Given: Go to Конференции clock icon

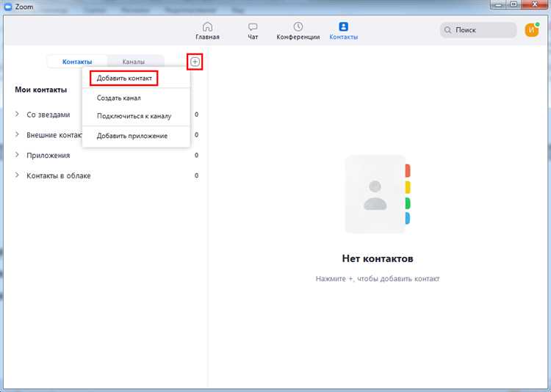Looking at the screenshot, I should pyautogui.click(x=298, y=27).
